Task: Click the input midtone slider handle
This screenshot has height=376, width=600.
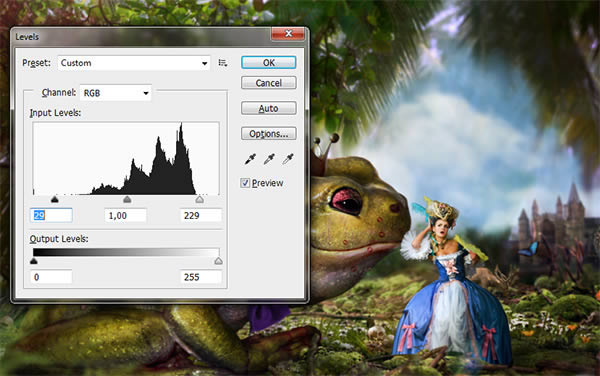Action: (x=127, y=199)
